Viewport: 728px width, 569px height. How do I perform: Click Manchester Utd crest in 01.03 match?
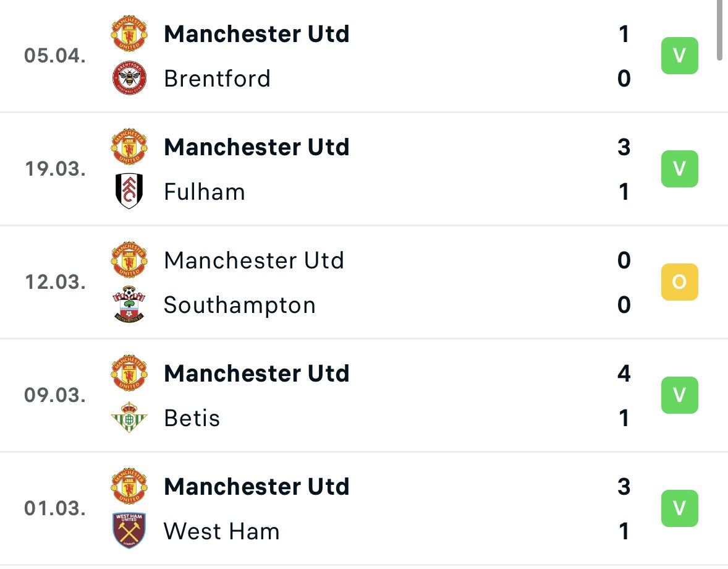129,486
